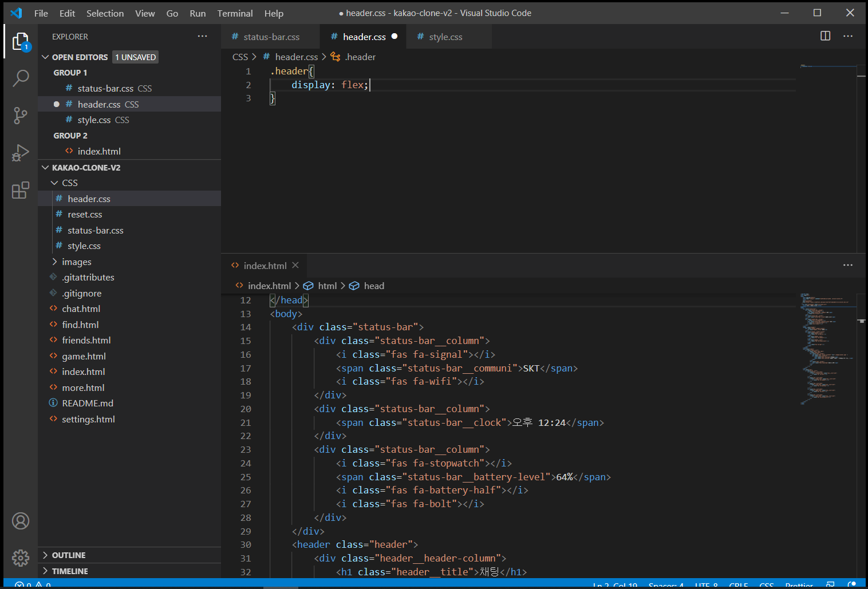Open the .gitattributes file
Viewport: 868px width, 589px height.
[129, 277]
